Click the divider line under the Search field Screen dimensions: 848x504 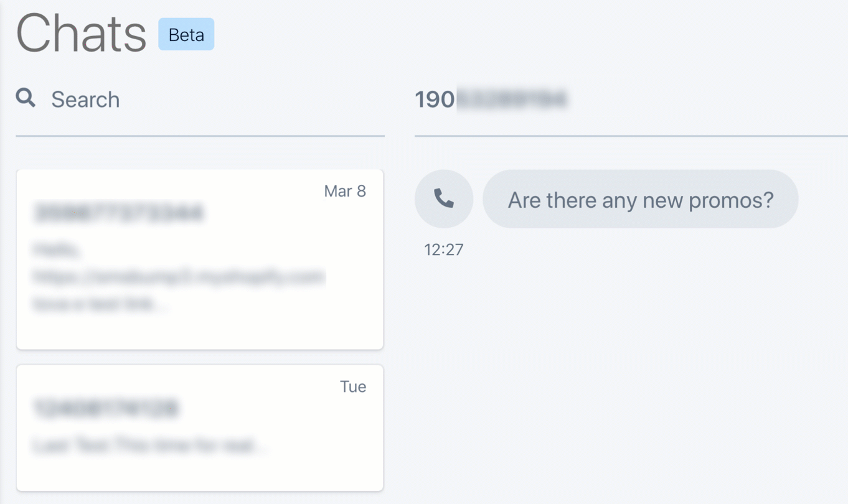pos(199,136)
